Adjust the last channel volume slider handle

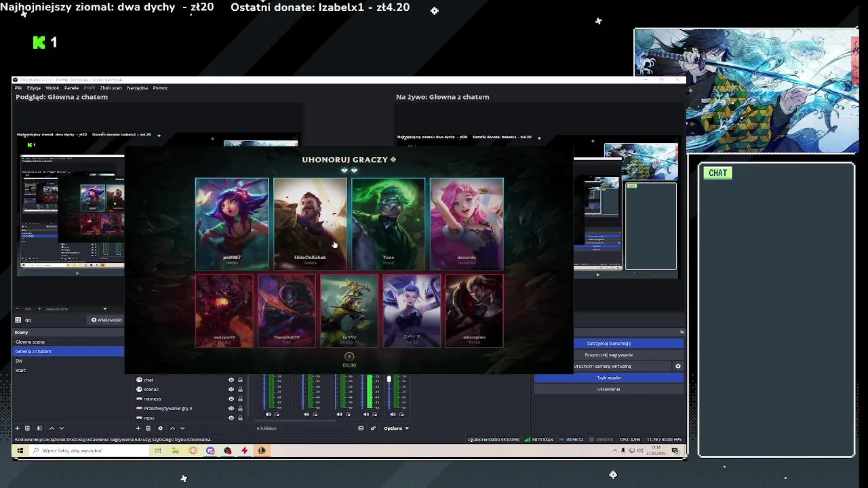[389, 380]
